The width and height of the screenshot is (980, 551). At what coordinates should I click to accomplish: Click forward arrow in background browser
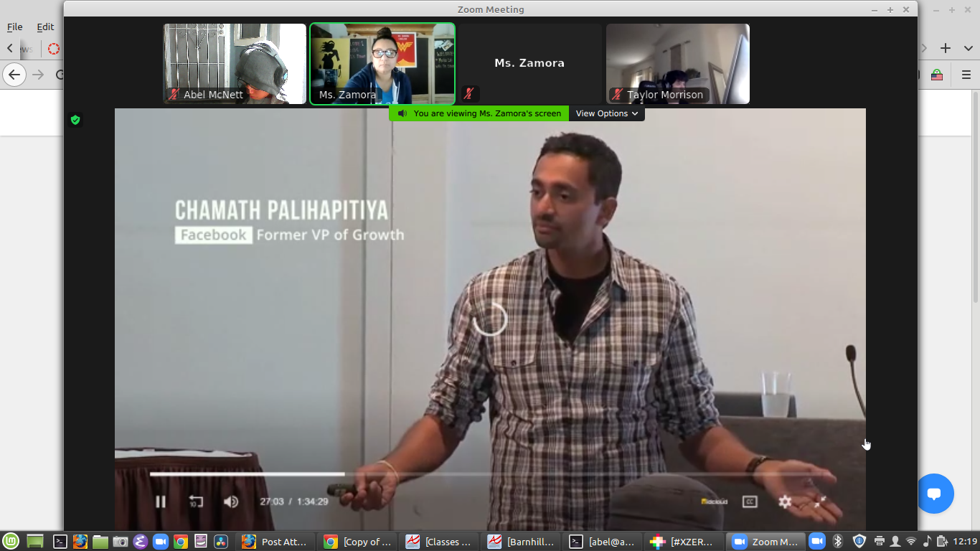click(38, 75)
